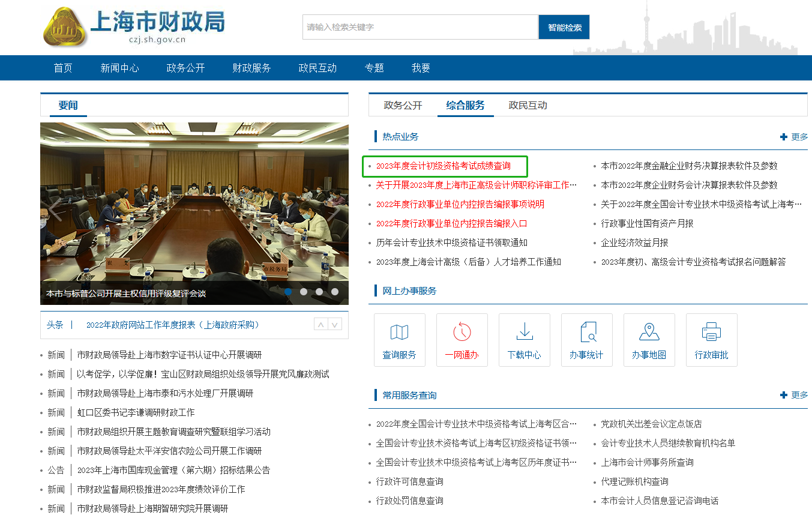Select the second carousel pagination dot
This screenshot has width=812, height=515.
[x=303, y=292]
